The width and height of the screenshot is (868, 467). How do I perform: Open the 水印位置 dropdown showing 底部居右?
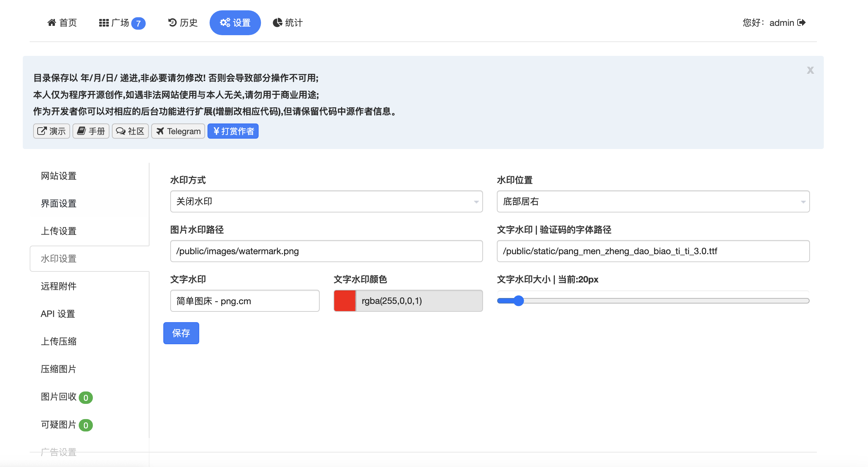653,201
